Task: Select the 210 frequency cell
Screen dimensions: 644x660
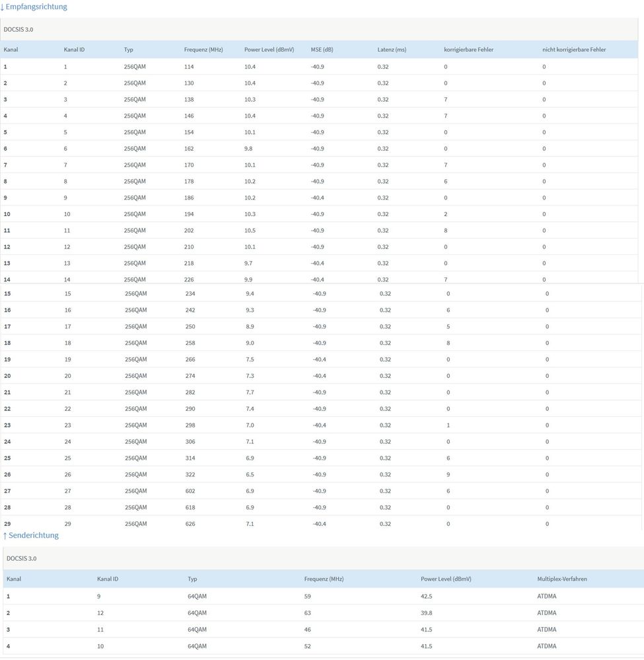Action: tap(189, 247)
